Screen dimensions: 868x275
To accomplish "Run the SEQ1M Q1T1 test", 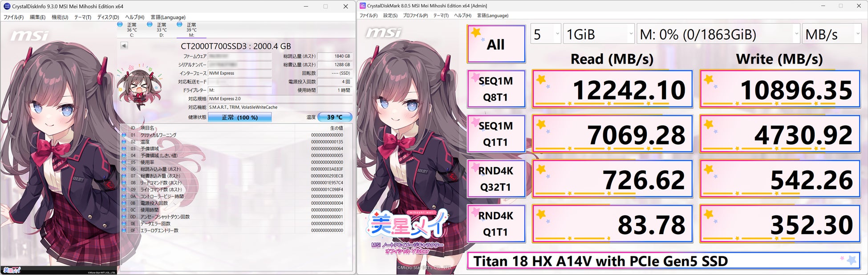I will (496, 134).
